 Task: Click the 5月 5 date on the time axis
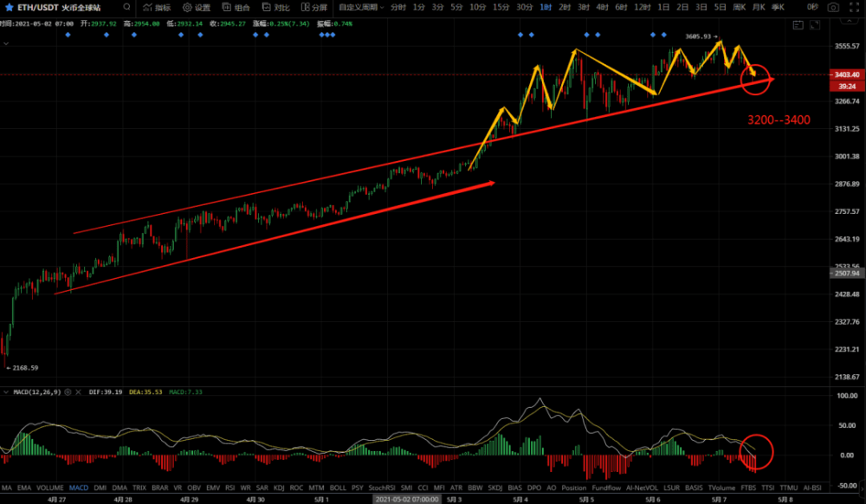click(586, 499)
